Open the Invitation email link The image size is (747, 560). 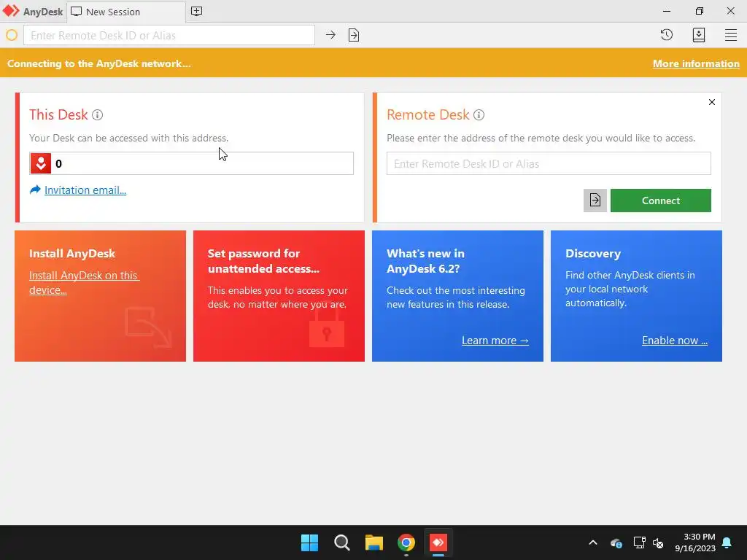pyautogui.click(x=85, y=190)
